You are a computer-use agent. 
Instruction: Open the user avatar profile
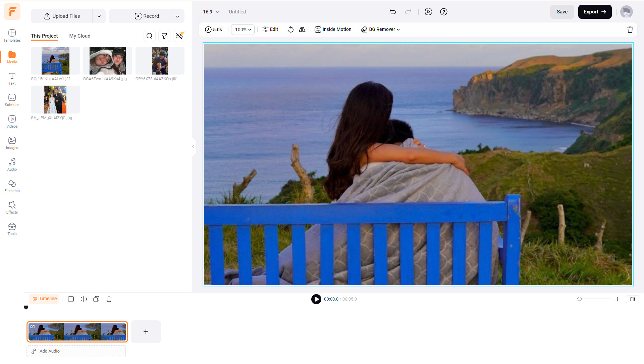pos(626,12)
